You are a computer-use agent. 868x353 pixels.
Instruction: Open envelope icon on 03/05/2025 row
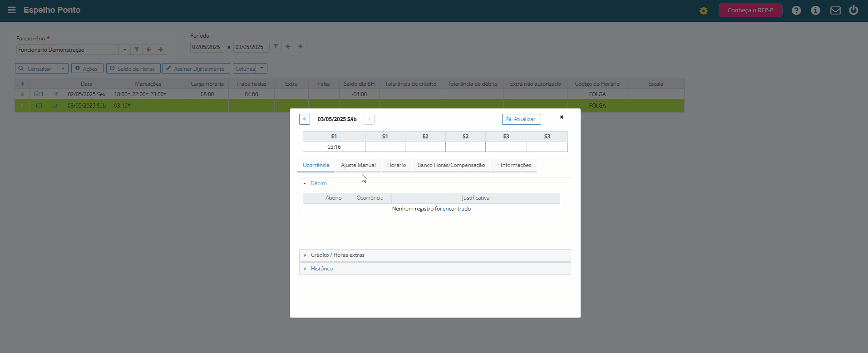point(39,105)
